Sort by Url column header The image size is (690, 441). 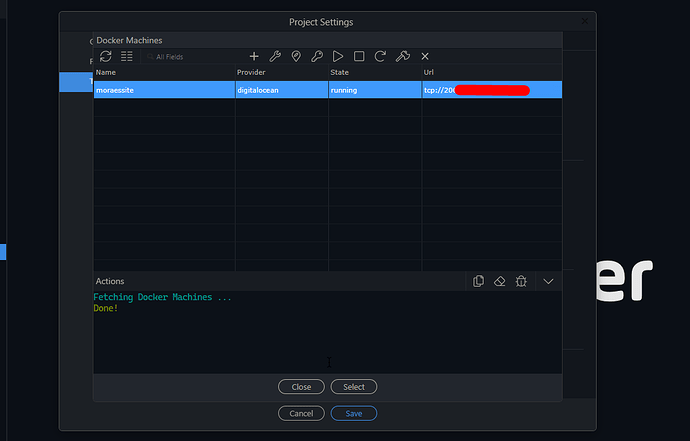(492, 72)
